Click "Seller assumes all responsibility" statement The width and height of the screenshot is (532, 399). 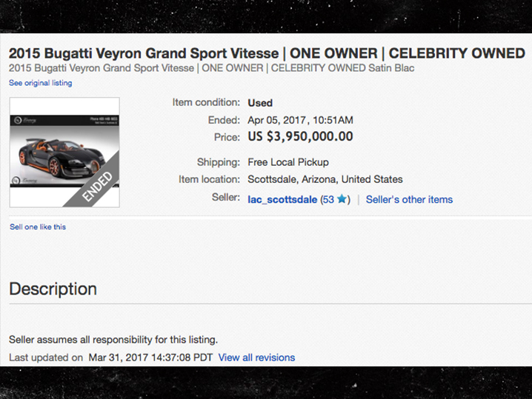(x=113, y=340)
